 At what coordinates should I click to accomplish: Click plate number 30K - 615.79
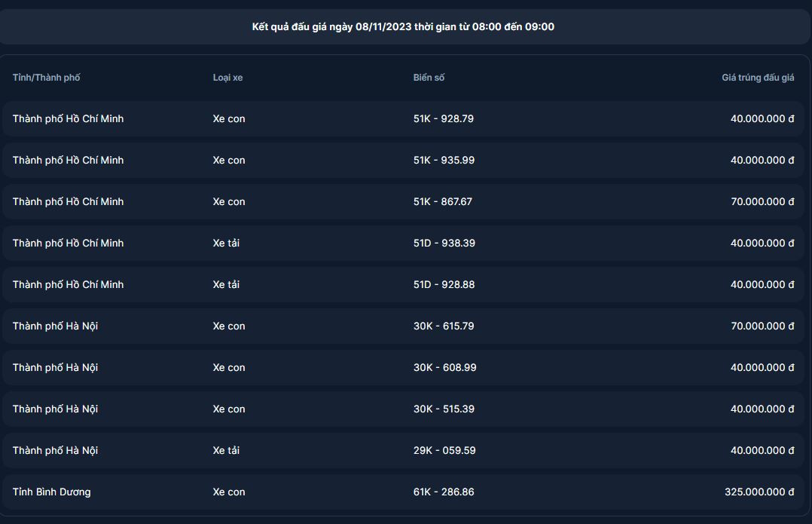[444, 326]
